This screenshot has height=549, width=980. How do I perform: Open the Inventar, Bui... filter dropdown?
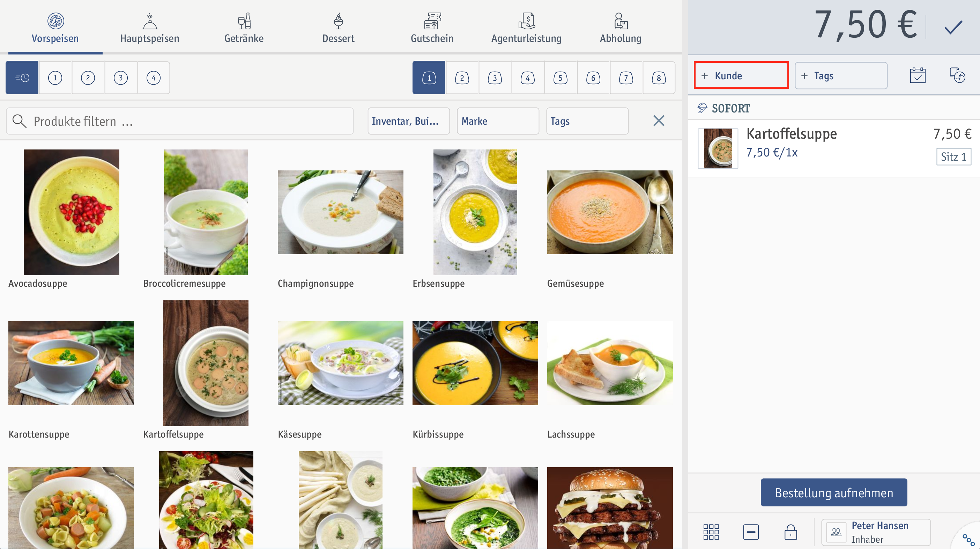(409, 121)
